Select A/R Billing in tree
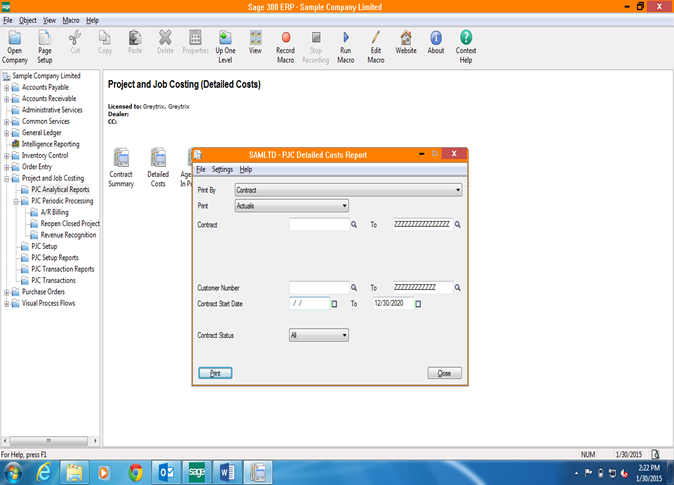Image resolution: width=674 pixels, height=485 pixels. [x=55, y=212]
